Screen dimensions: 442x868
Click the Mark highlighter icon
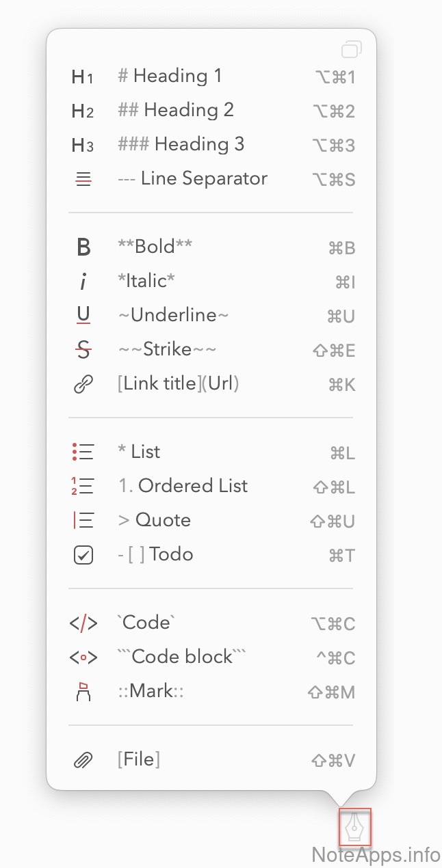pyautogui.click(x=83, y=692)
